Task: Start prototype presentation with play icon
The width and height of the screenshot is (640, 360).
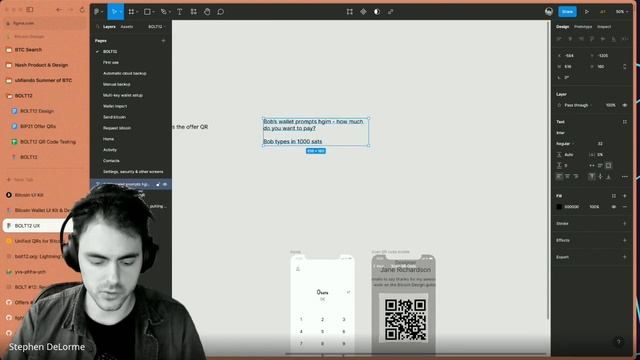Action: click(x=587, y=12)
